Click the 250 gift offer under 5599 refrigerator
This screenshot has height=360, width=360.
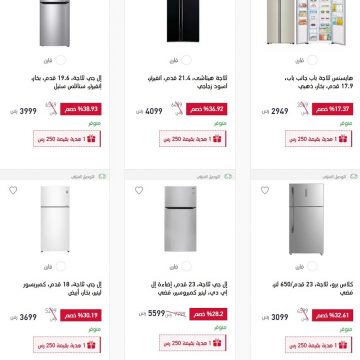193,343
